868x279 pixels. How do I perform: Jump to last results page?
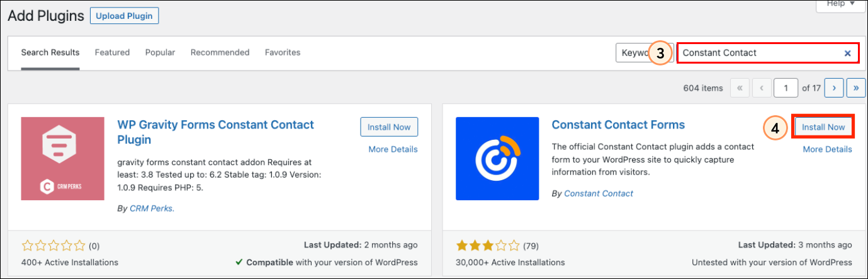[x=856, y=88]
